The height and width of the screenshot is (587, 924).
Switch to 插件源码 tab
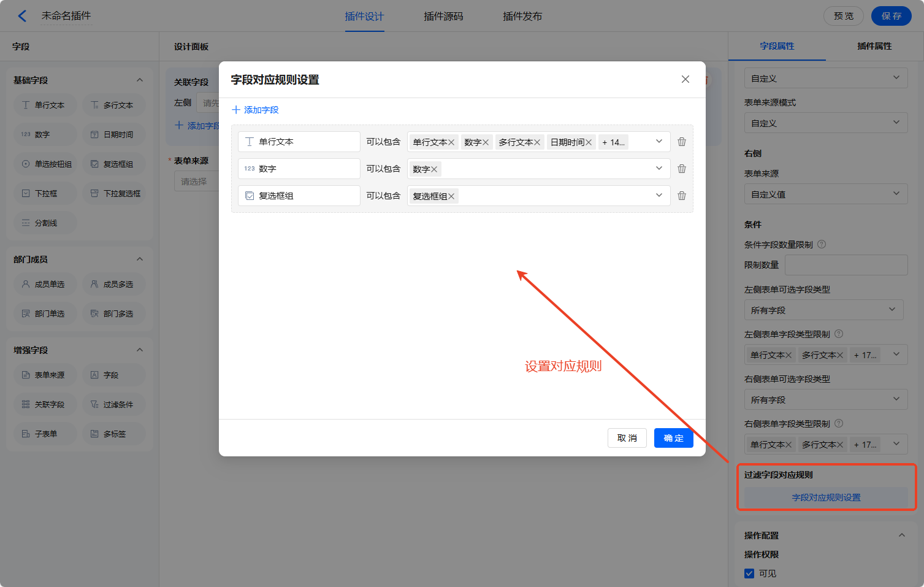(443, 17)
